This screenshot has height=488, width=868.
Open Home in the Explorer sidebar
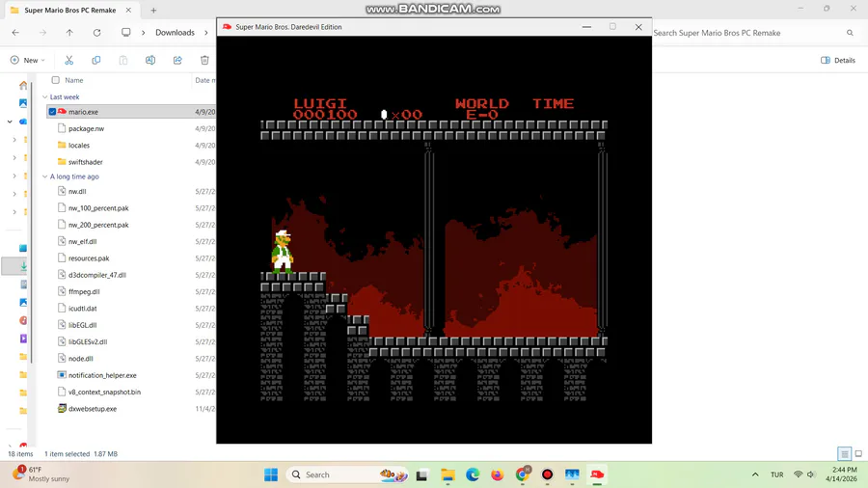coord(23,85)
